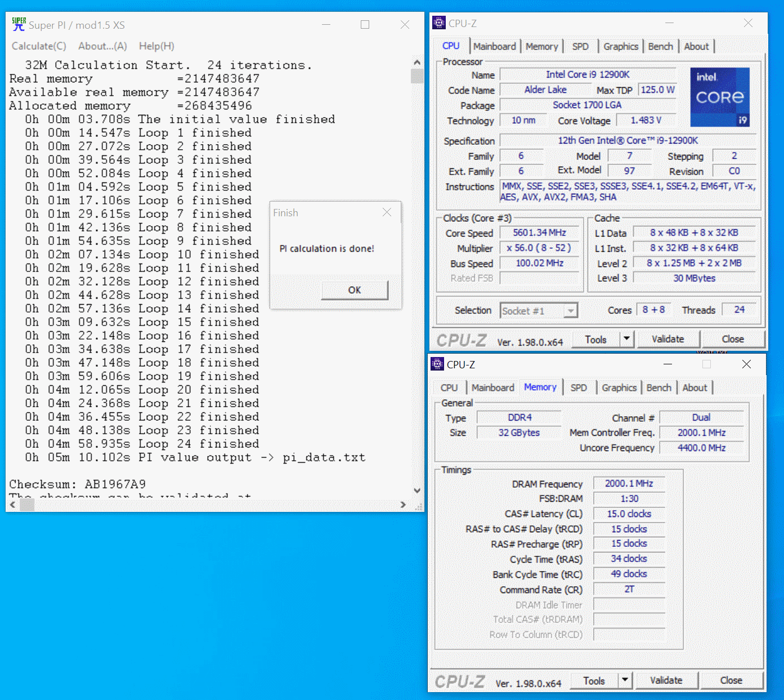Select Memory tab in upper CPU-Z window
The height and width of the screenshot is (700, 784).
click(542, 46)
